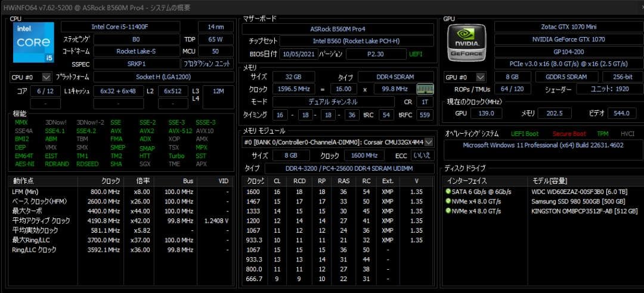Click the 6 / 12 core count field
Viewport: 644px width, 293px height.
45,91
